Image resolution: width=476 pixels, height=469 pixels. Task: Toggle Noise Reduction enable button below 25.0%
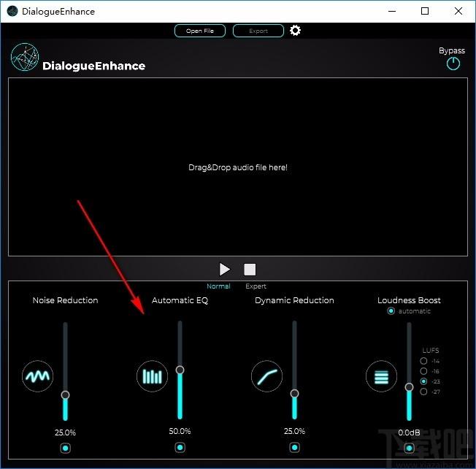(65, 448)
